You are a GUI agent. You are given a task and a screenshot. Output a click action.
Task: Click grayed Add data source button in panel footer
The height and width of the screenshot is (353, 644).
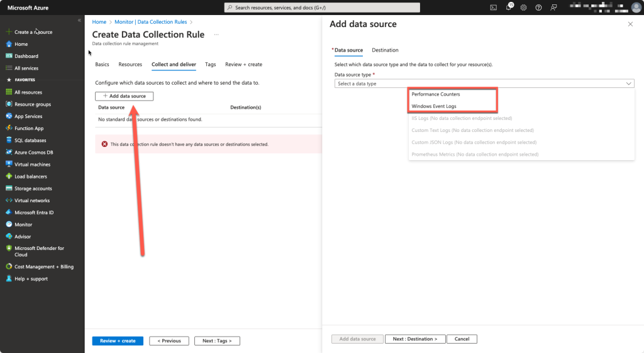pyautogui.click(x=357, y=339)
